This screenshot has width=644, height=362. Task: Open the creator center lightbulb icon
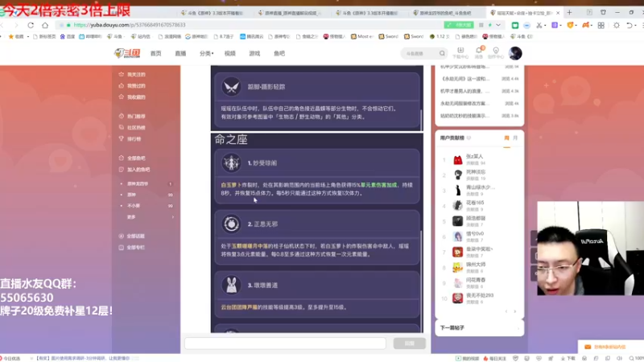tap(496, 52)
